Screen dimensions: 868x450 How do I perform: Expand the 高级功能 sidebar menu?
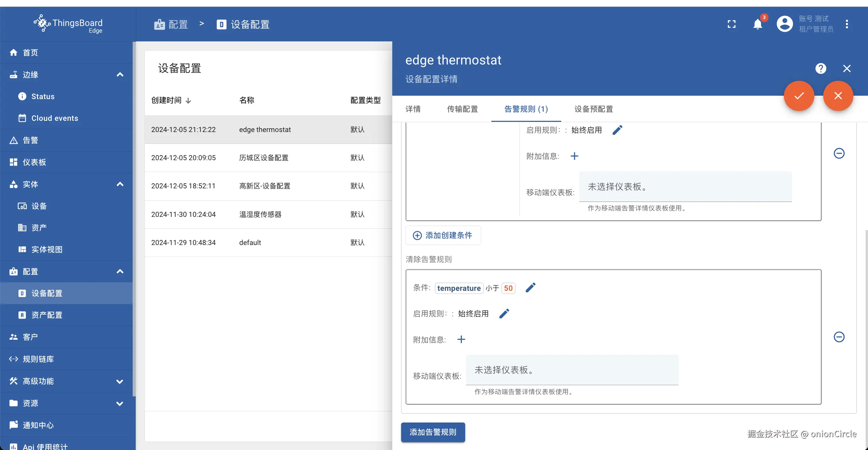pos(120,381)
